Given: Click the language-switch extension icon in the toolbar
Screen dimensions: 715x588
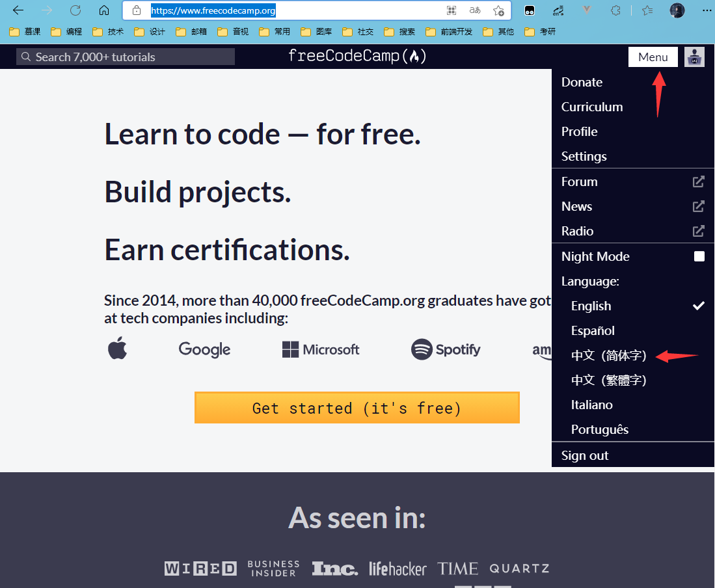Looking at the screenshot, I should 558,10.
